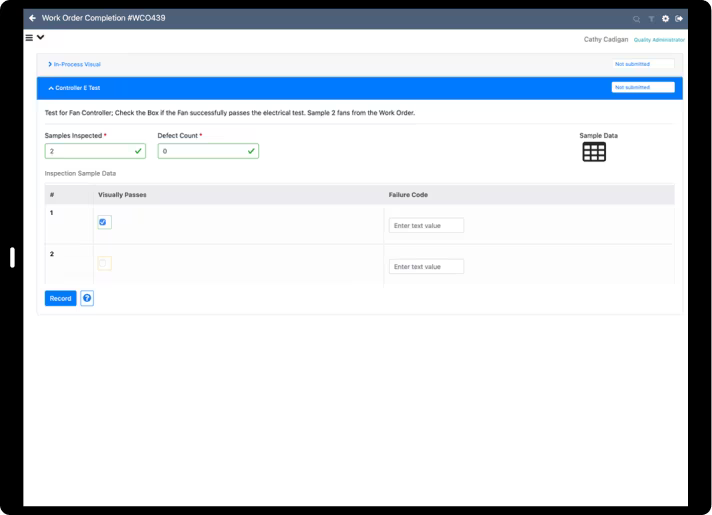This screenshot has height=515, width=712.
Task: Open the hamburger menu icon
Action: (x=29, y=38)
